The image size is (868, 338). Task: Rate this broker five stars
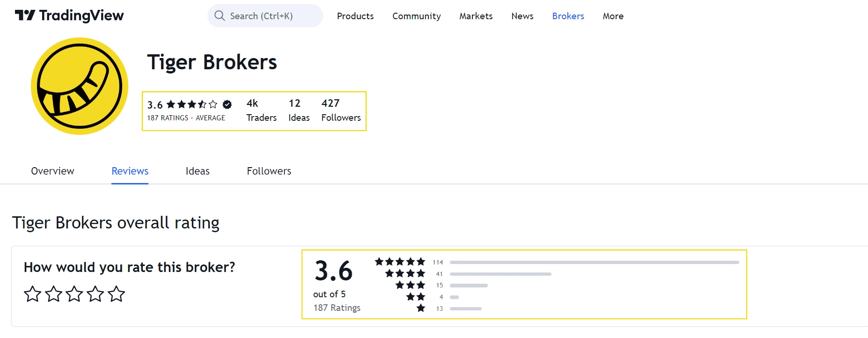116,294
